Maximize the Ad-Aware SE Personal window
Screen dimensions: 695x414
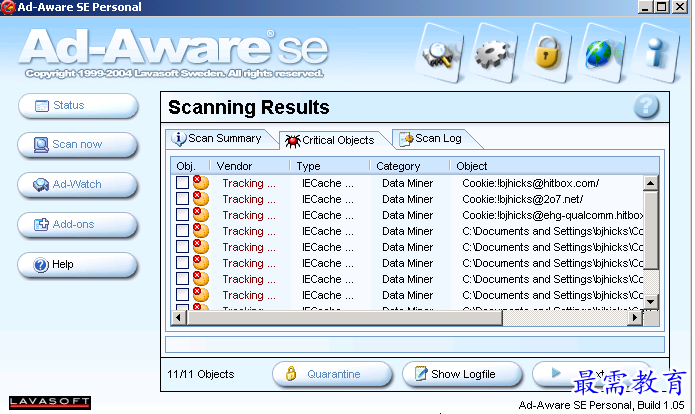[662, 7]
